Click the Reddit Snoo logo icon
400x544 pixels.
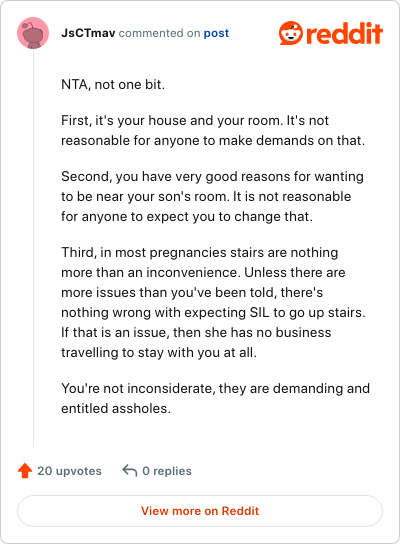291,33
